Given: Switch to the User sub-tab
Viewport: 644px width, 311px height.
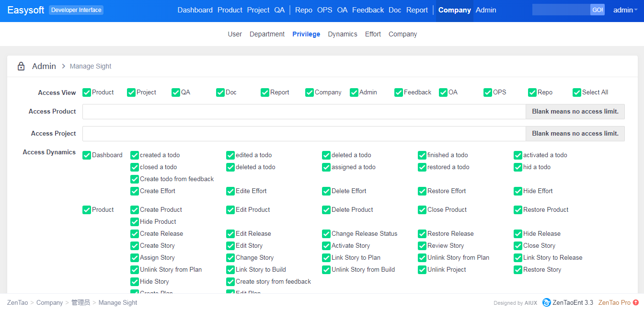Looking at the screenshot, I should coord(235,34).
